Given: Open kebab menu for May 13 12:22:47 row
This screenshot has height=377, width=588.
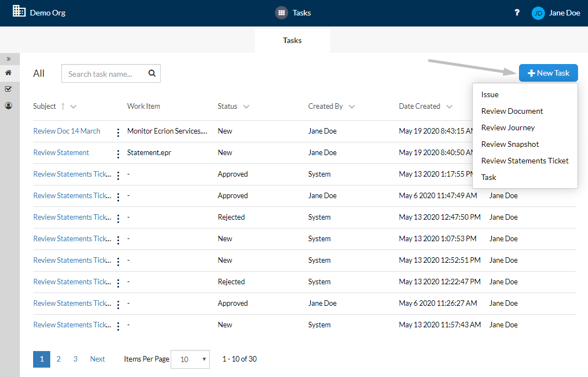Looking at the screenshot, I should pyautogui.click(x=118, y=283).
